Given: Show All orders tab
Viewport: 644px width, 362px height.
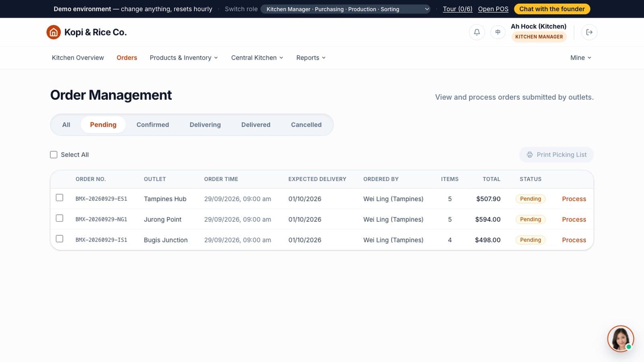Looking at the screenshot, I should pyautogui.click(x=66, y=125).
